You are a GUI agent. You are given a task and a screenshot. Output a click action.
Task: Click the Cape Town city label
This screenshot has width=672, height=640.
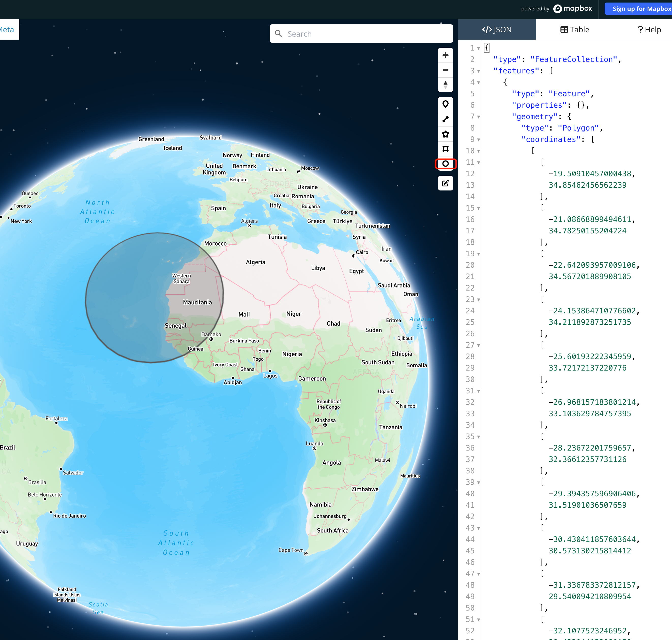(291, 550)
